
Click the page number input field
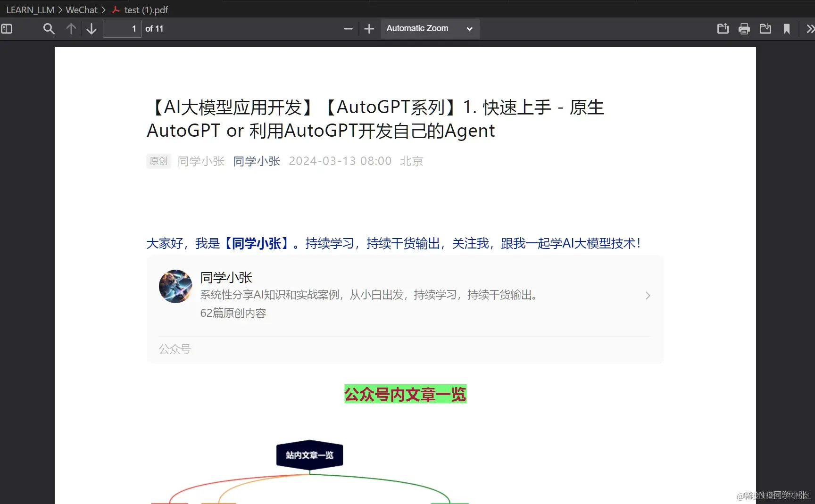[122, 29]
